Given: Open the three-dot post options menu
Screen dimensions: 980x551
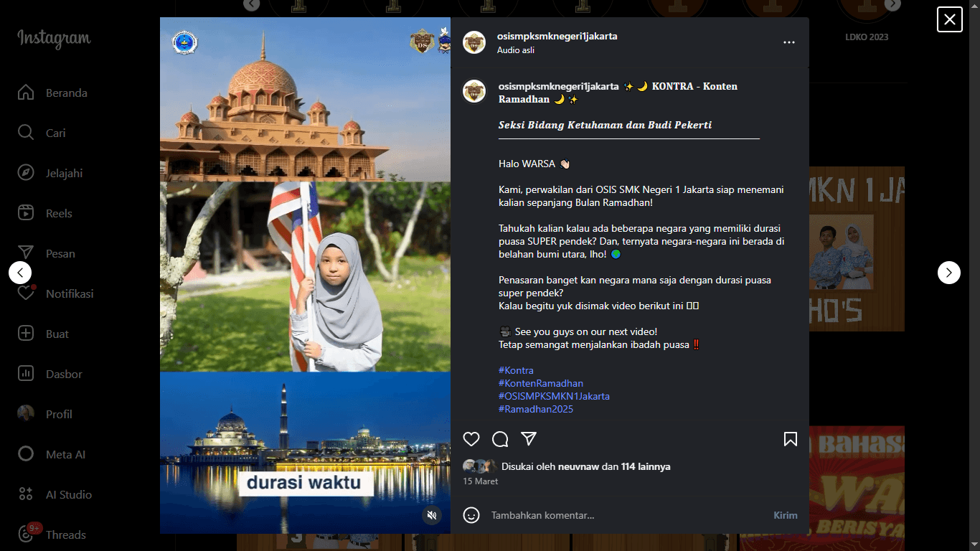Looking at the screenshot, I should (x=789, y=42).
